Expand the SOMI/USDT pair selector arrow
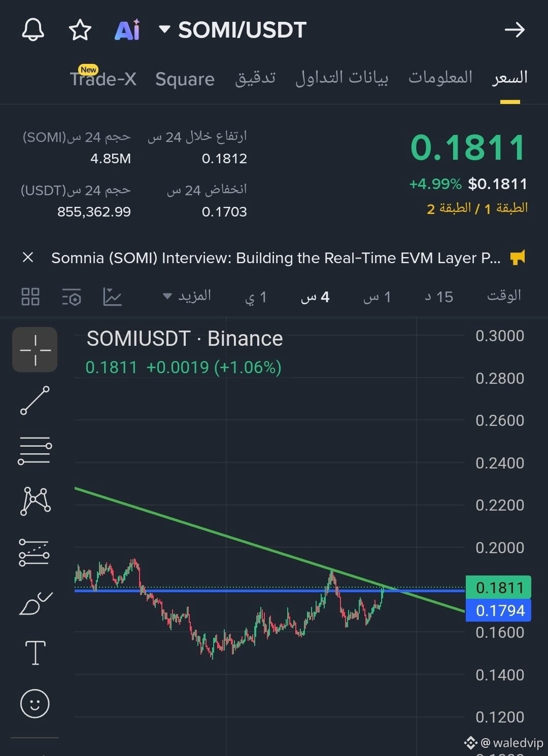The width and height of the screenshot is (548, 756). pyautogui.click(x=164, y=29)
